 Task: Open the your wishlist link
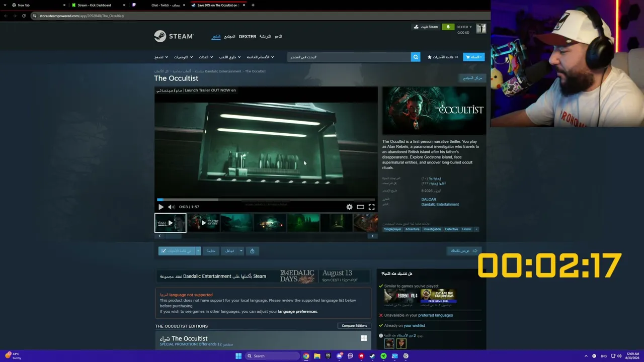click(415, 325)
